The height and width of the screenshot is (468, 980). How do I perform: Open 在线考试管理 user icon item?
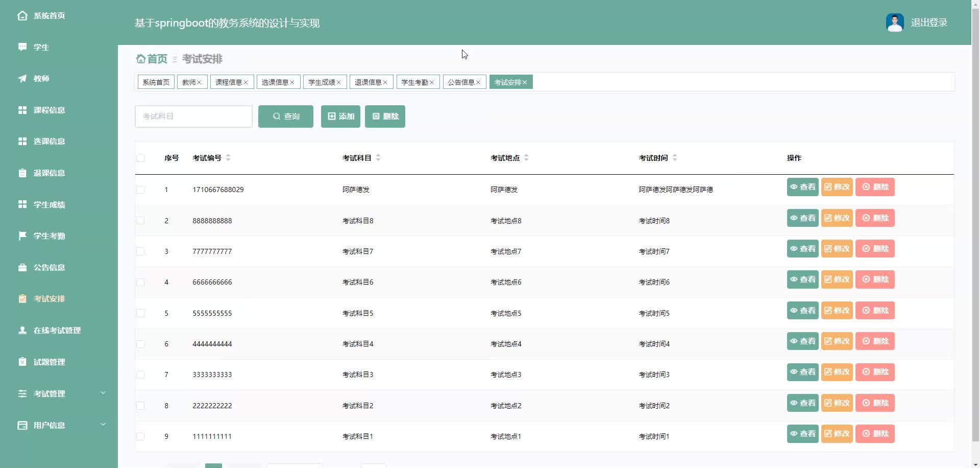pos(22,330)
